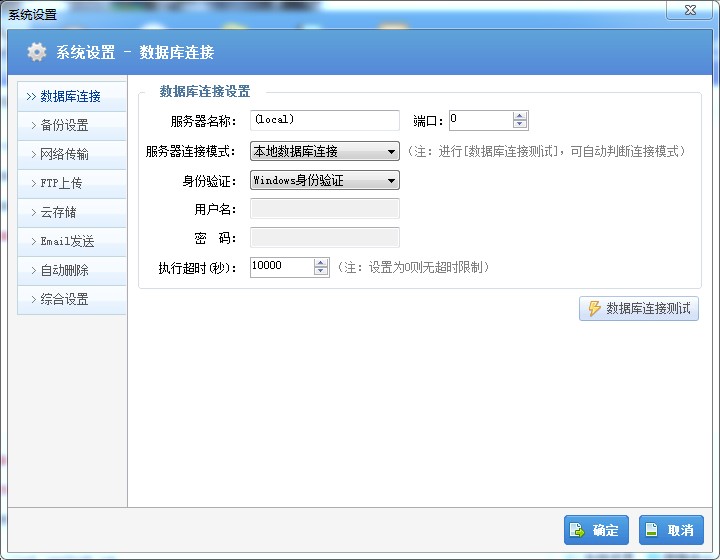Cancel with the 取消 button
The width and height of the screenshot is (720, 560).
[x=671, y=530]
